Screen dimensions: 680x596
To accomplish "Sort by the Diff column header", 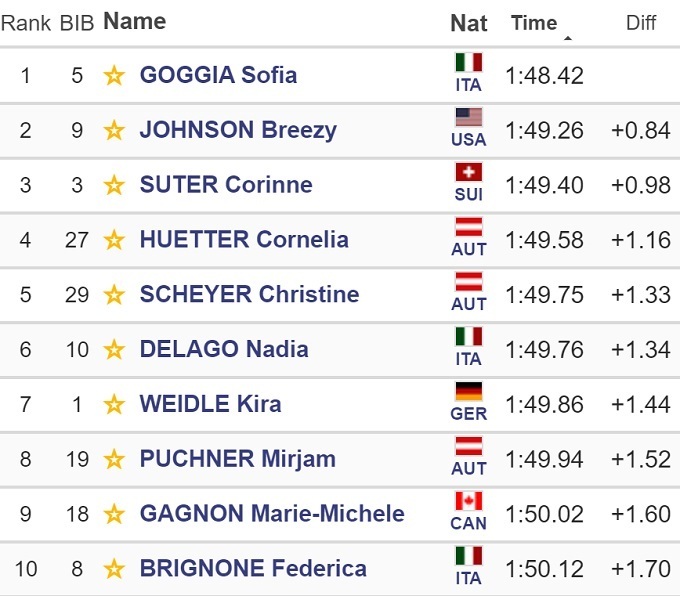I will tap(641, 23).
